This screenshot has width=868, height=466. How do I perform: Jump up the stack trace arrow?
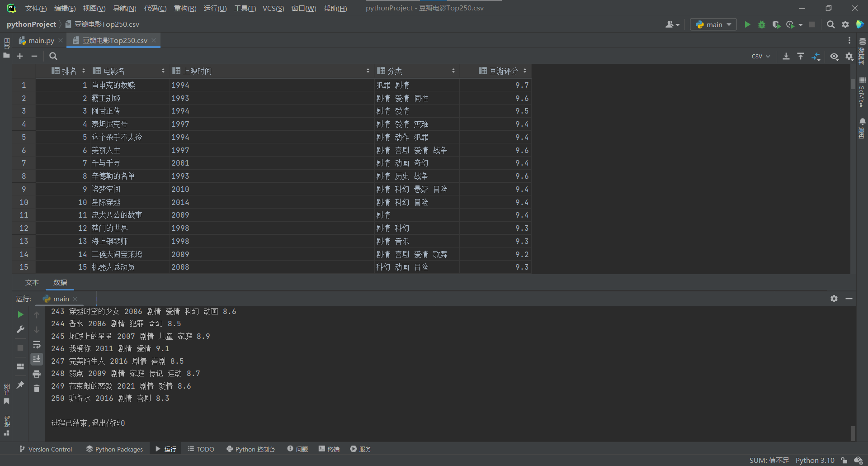pyautogui.click(x=37, y=314)
